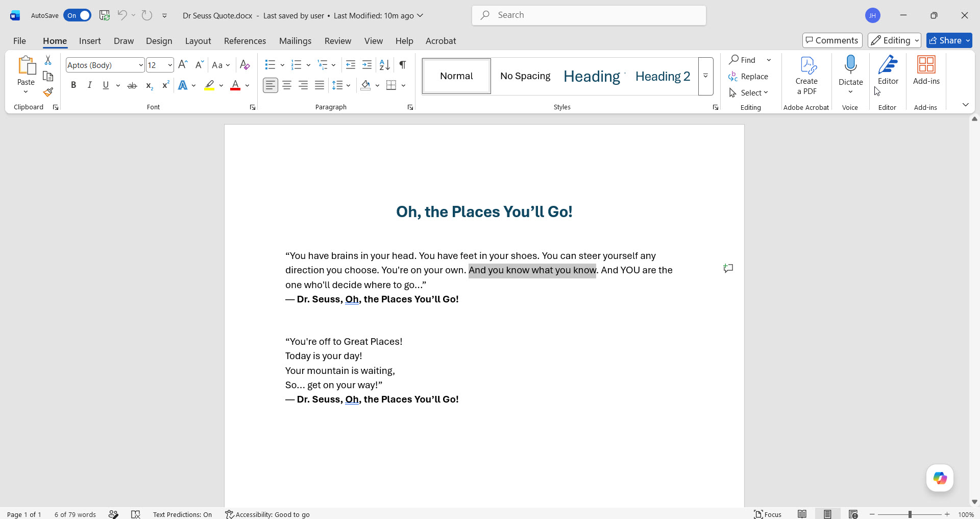Click Find in Editing group
The height and width of the screenshot is (519, 980).
pos(743,60)
